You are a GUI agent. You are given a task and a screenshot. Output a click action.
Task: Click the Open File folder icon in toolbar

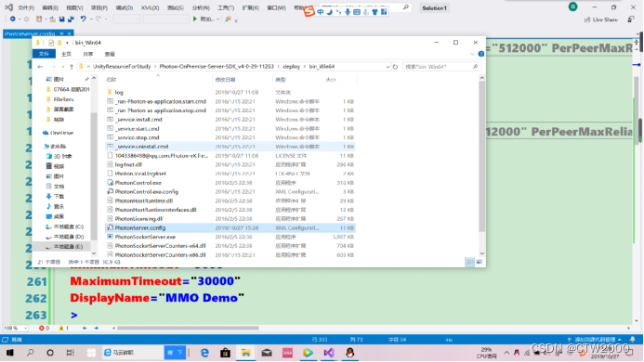pos(53,19)
